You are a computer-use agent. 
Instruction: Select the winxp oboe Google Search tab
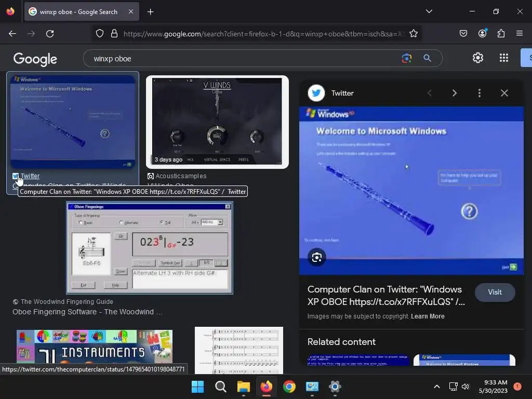[x=82, y=11]
